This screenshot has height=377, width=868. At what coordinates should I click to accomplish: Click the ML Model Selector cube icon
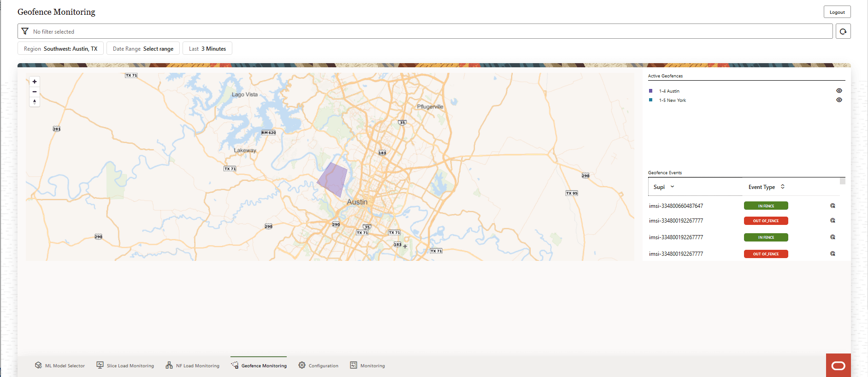[x=38, y=365]
